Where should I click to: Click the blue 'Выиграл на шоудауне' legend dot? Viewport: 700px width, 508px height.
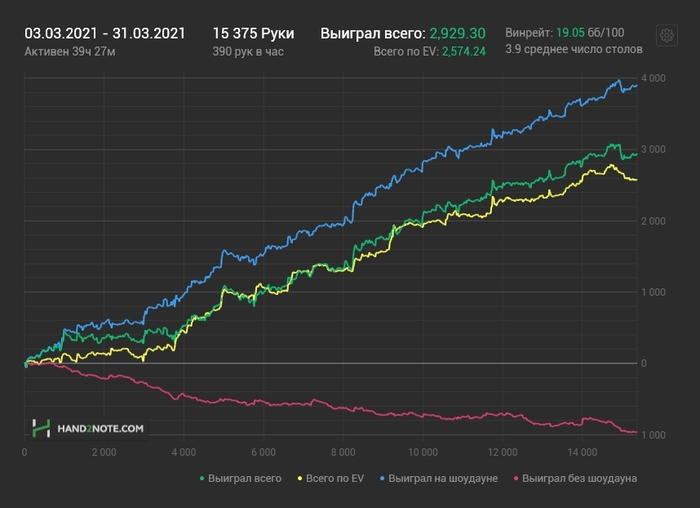point(383,479)
